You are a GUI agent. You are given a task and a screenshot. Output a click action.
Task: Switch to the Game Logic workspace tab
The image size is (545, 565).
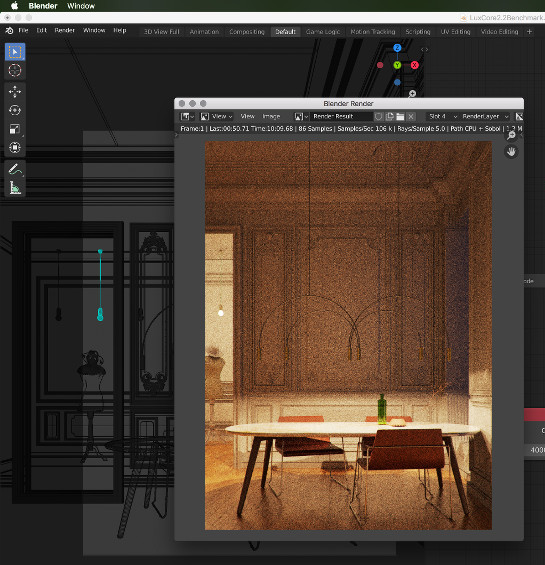point(323,32)
